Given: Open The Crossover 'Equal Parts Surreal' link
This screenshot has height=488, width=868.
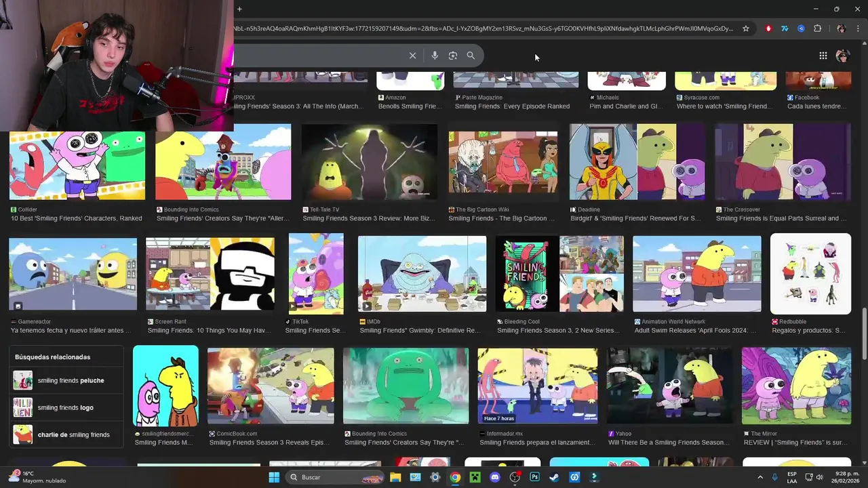Looking at the screenshot, I should (781, 218).
